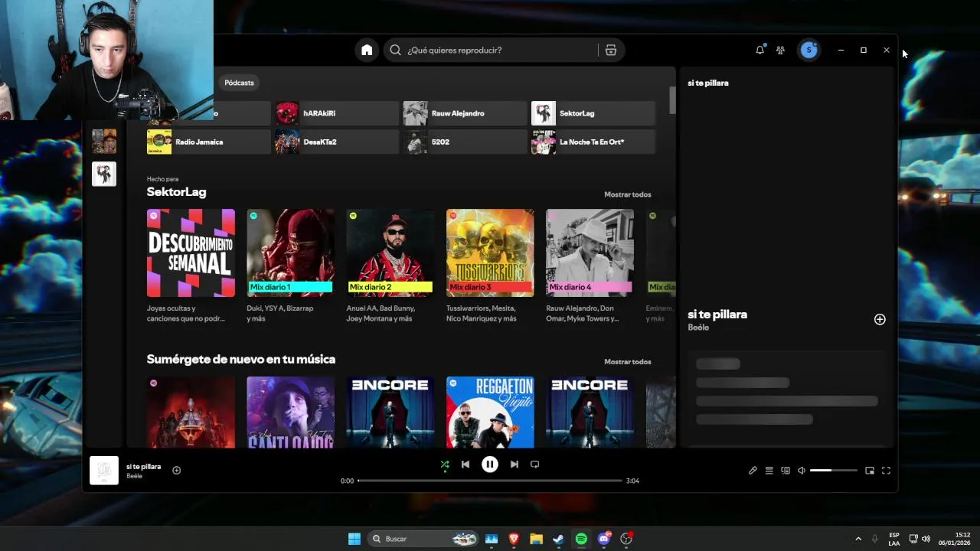Expand the system tray hidden icons chevron

pyautogui.click(x=858, y=539)
